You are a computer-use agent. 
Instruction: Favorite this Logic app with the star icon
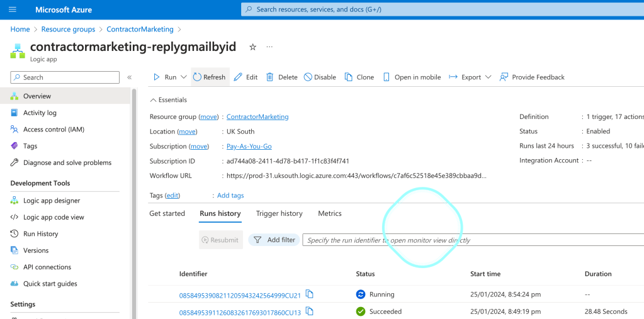tap(252, 47)
